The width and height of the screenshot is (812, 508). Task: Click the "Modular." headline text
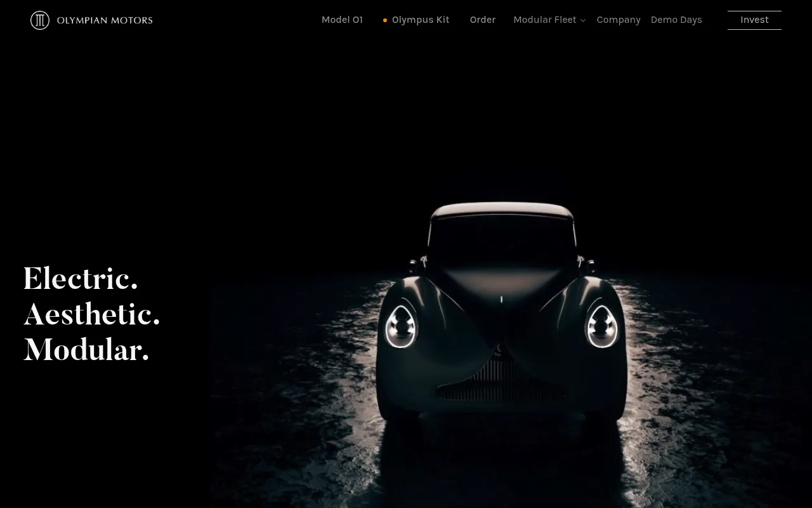click(x=86, y=351)
